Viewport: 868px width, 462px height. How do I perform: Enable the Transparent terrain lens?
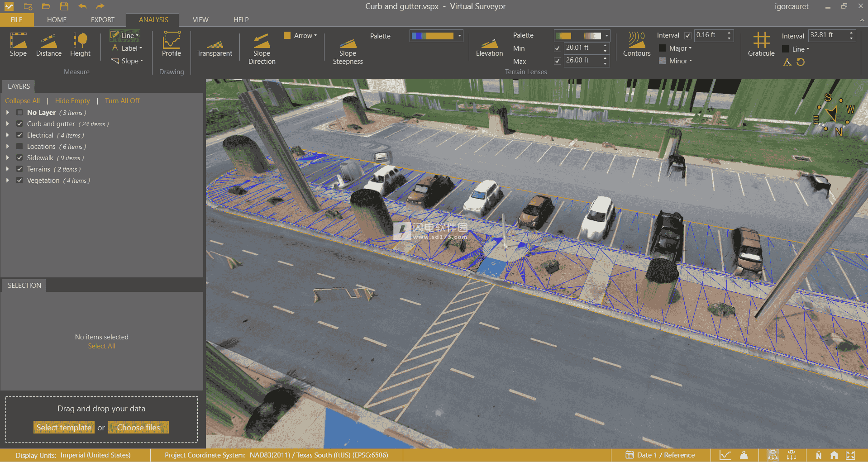(215, 48)
